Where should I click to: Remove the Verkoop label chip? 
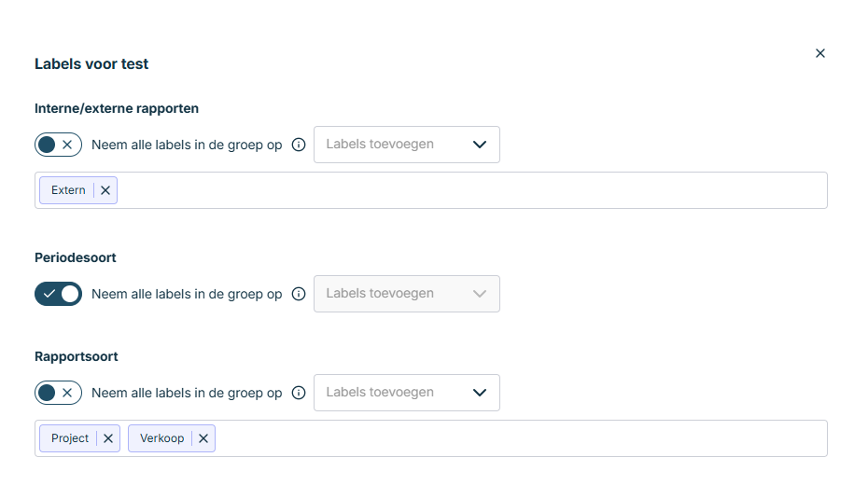[203, 438]
